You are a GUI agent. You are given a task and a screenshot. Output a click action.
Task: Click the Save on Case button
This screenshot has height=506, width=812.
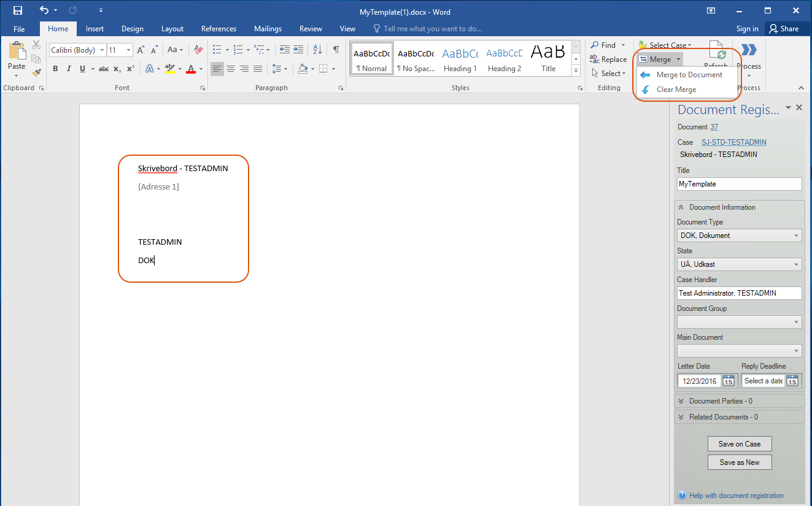739,444
